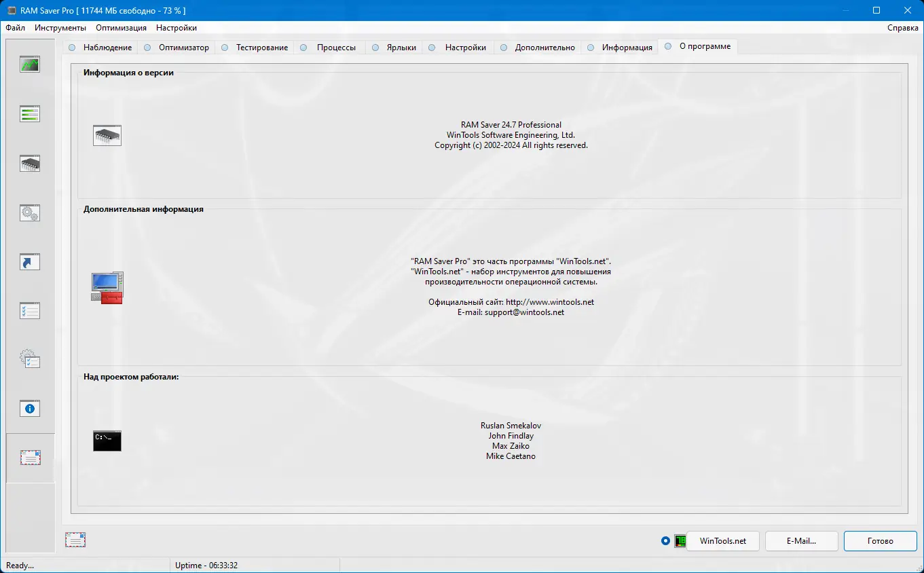924x573 pixels.
Task: Open the Файл menu
Action: 16,28
